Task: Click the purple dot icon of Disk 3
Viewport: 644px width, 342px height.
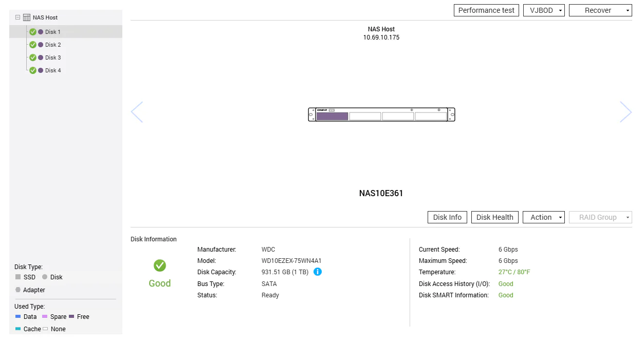Action: point(41,58)
